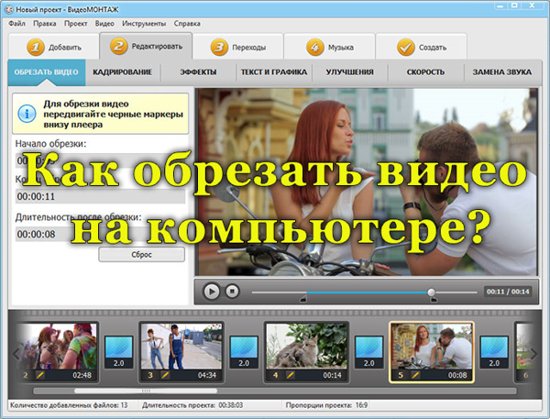Click the play button in the player
550x419 pixels.
[211, 291]
